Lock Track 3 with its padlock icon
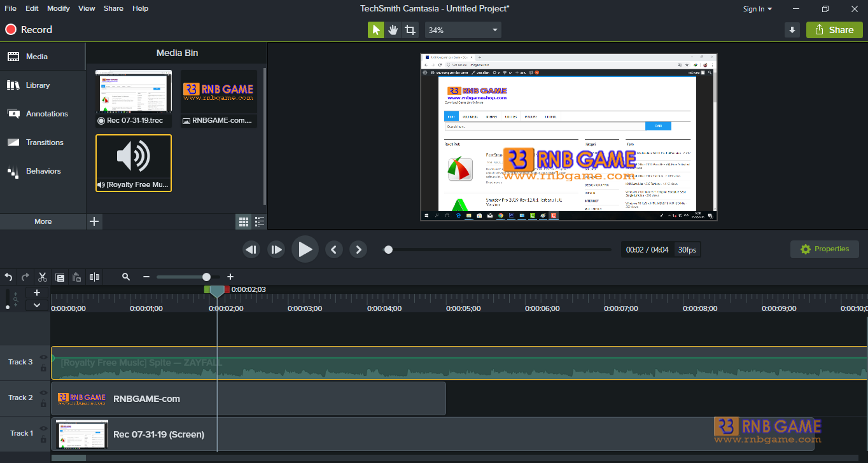 (x=43, y=368)
